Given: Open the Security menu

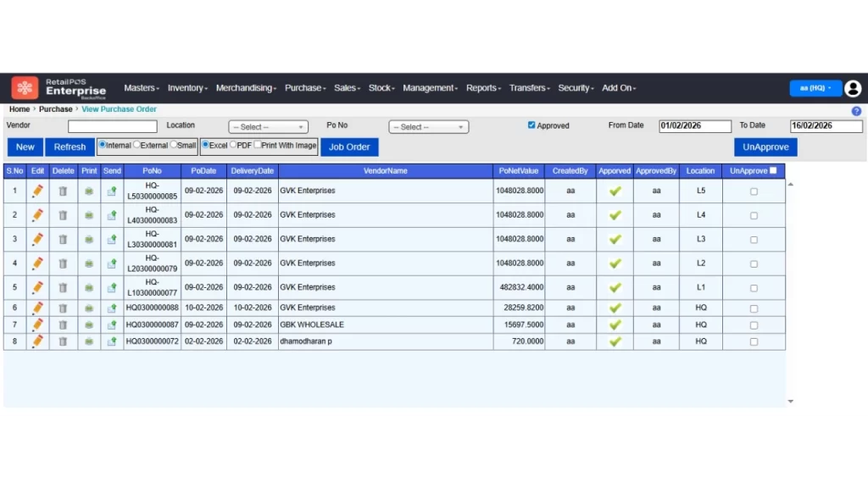Looking at the screenshot, I should point(576,88).
